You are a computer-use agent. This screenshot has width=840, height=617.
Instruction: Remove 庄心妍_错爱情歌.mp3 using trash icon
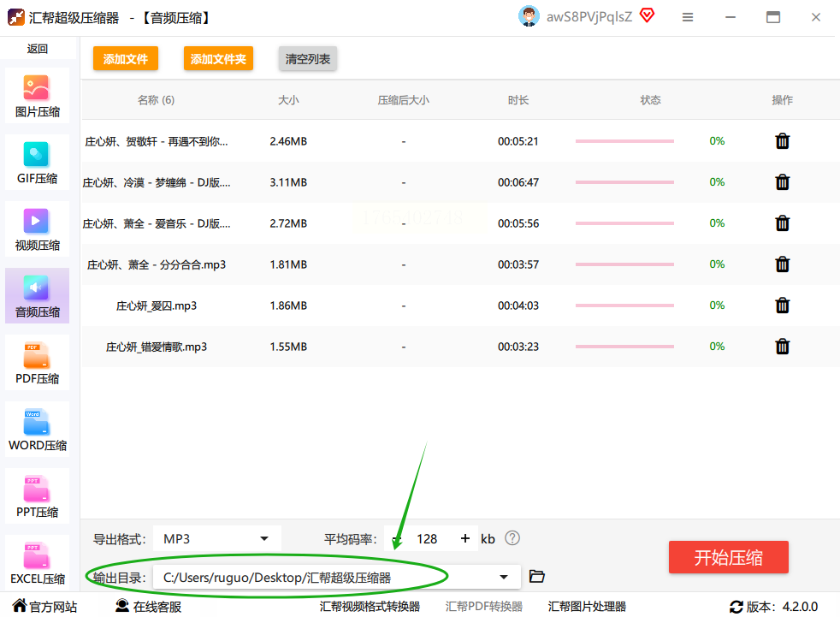782,347
